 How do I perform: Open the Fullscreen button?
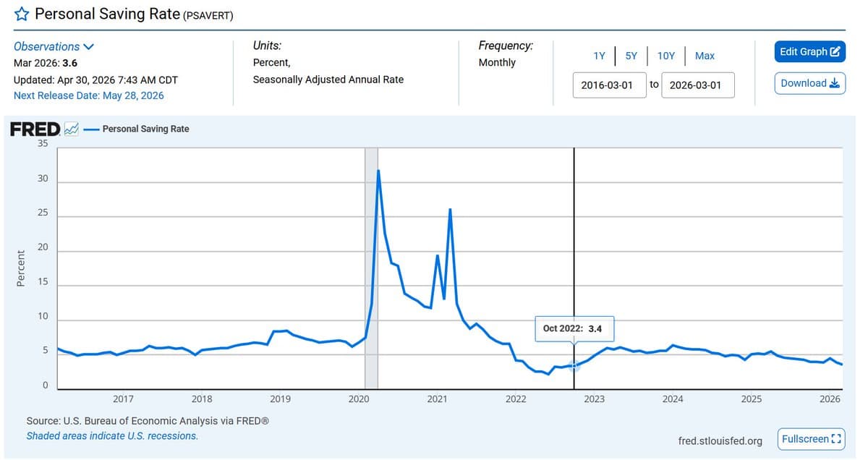pos(812,439)
